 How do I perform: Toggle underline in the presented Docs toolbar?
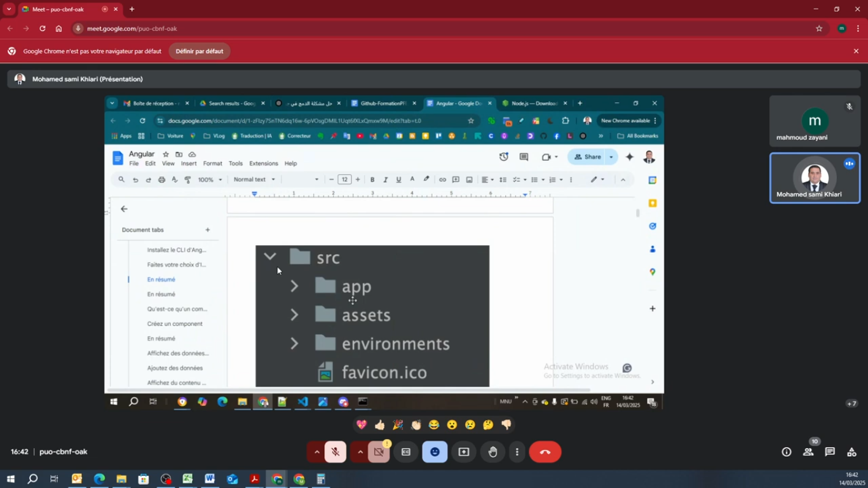click(398, 180)
